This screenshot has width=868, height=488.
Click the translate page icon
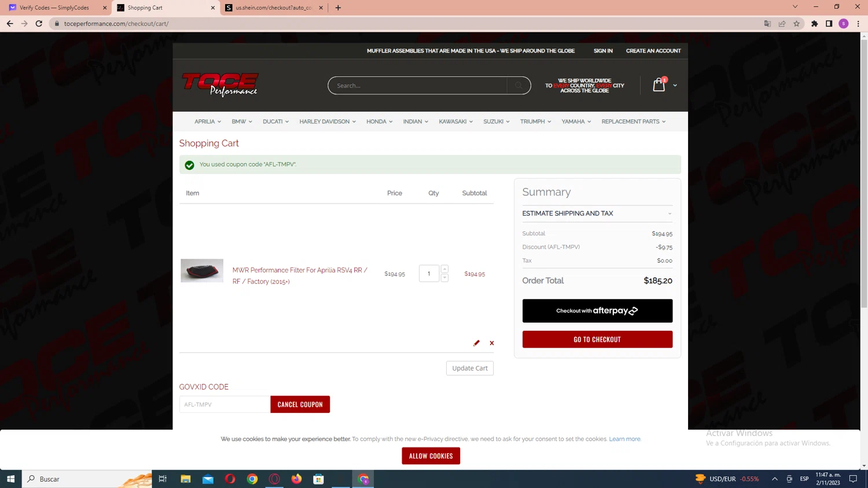coord(767,24)
